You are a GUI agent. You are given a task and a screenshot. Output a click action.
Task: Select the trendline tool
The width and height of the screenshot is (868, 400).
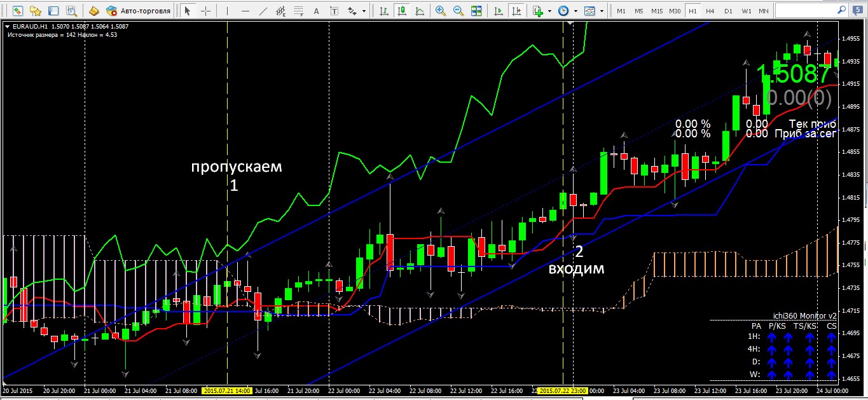pyautogui.click(x=263, y=11)
